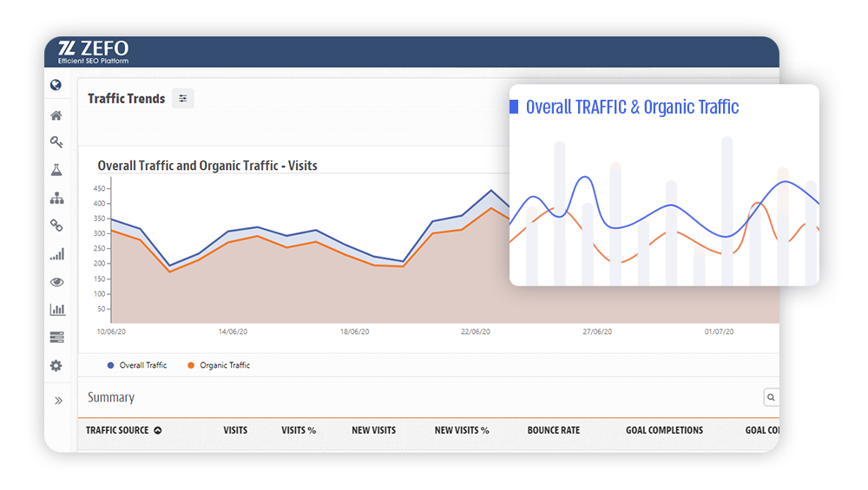Click the GOAL COMPLETIONS column header

[664, 430]
